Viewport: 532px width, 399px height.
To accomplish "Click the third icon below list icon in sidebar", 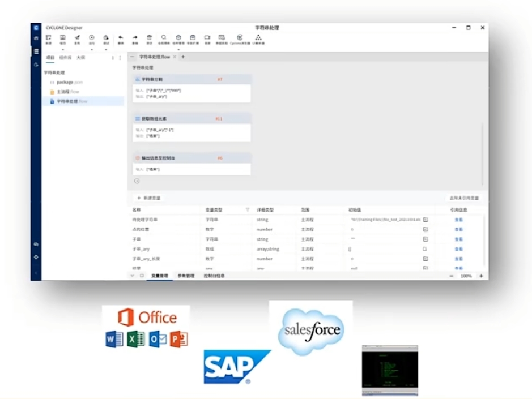I will click(x=36, y=65).
